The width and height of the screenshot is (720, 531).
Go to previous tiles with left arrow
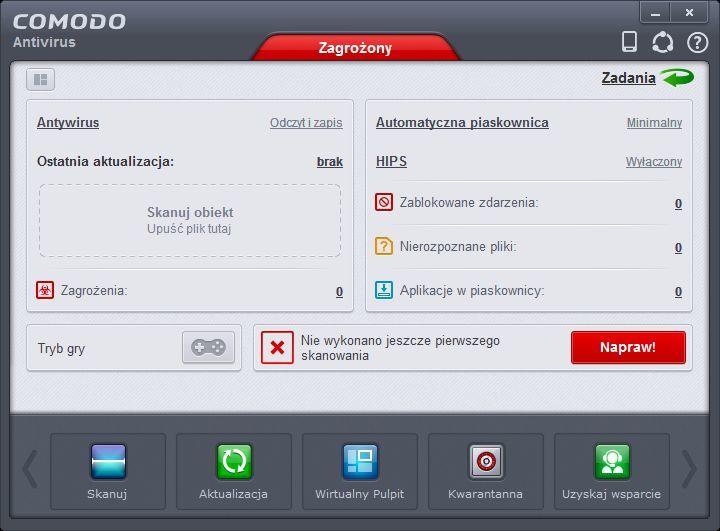pyautogui.click(x=30, y=469)
